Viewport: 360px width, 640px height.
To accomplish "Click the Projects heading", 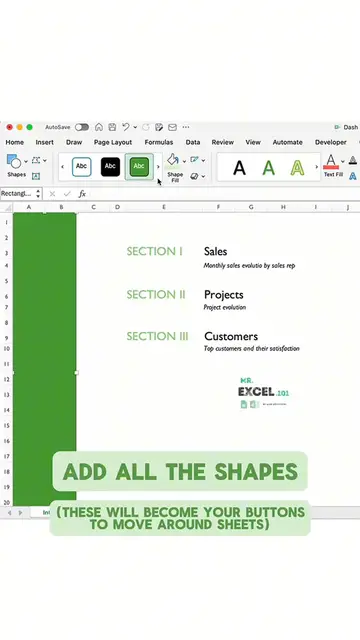I will (224, 295).
